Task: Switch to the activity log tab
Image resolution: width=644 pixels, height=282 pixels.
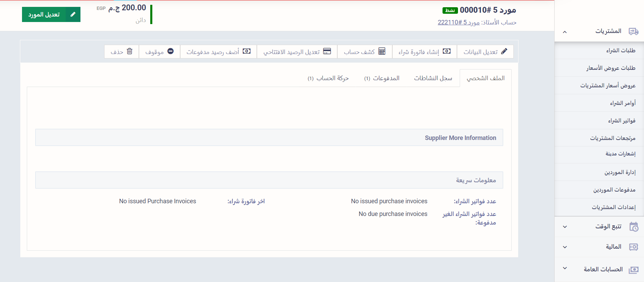Action: click(433, 78)
